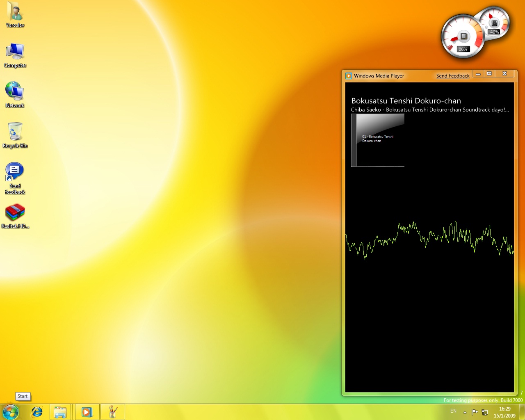Click the green waveform visualization

point(429,240)
